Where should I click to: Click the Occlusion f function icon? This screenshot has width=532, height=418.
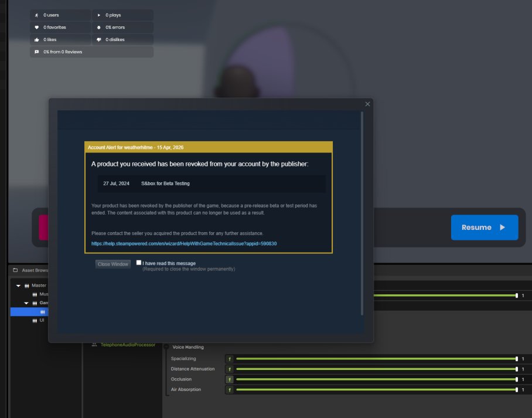pos(230,379)
